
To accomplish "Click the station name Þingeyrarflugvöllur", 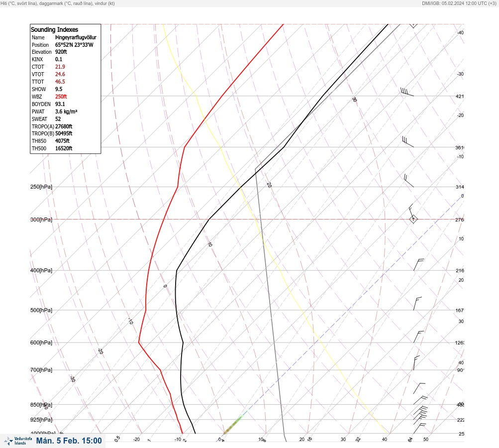I will pyautogui.click(x=76, y=37).
